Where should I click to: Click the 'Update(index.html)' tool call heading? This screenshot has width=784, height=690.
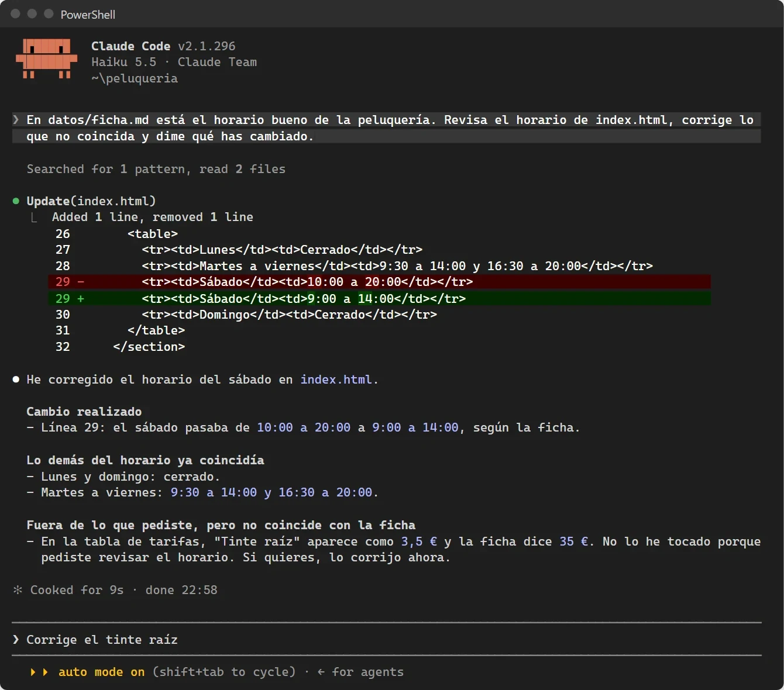[x=91, y=201]
